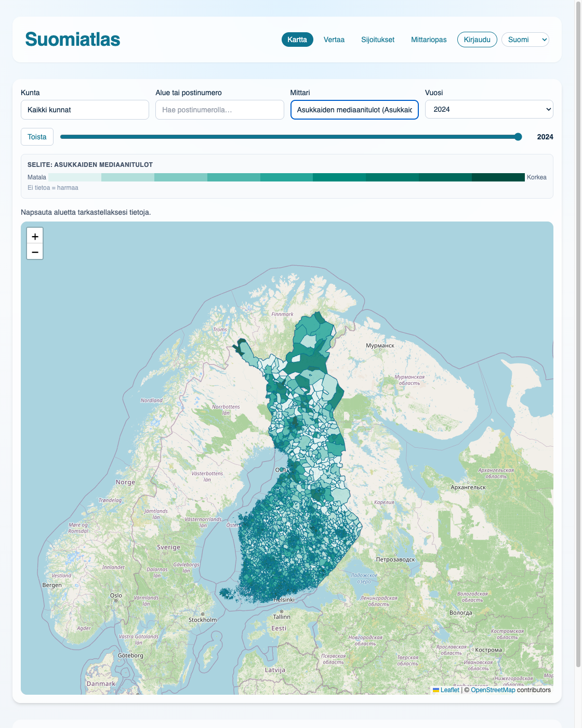The width and height of the screenshot is (582, 728).
Task: Open the Kunta field showing Kaikki kunnat
Action: 85,110
